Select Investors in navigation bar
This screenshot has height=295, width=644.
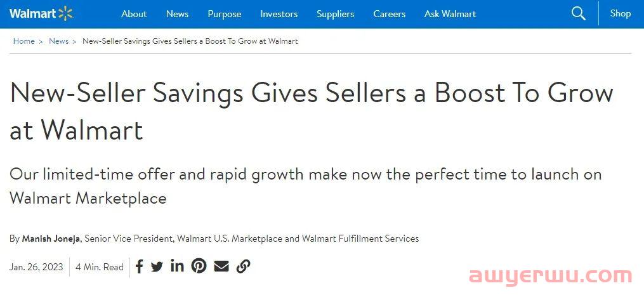tap(279, 14)
